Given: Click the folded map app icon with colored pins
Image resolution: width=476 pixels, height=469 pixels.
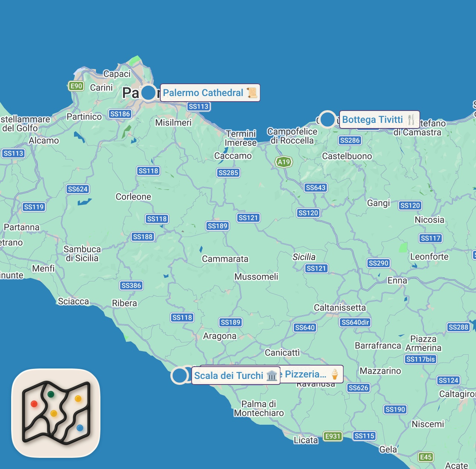Looking at the screenshot, I should pos(56,413).
